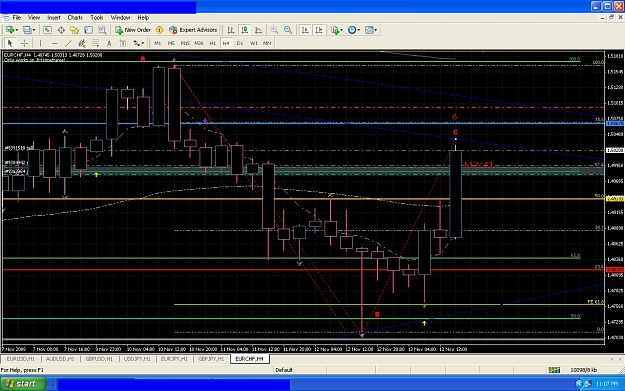Switch to candlestick chart display

tap(244, 30)
